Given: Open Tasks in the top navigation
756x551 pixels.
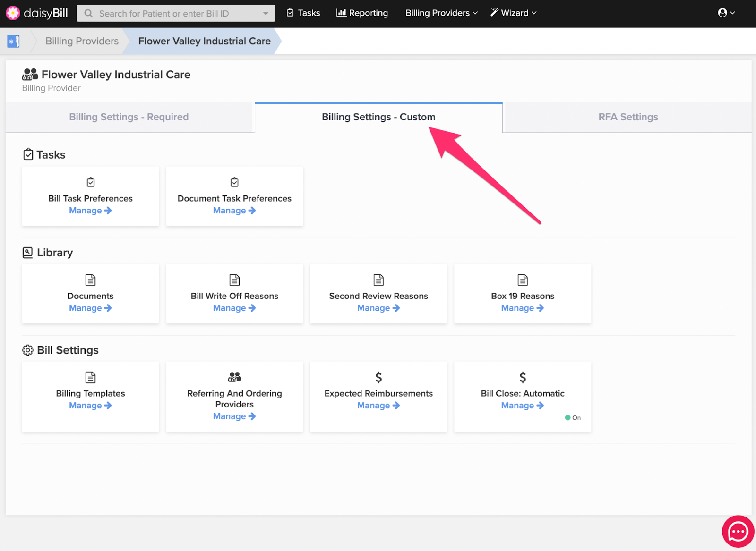Looking at the screenshot, I should tap(303, 13).
